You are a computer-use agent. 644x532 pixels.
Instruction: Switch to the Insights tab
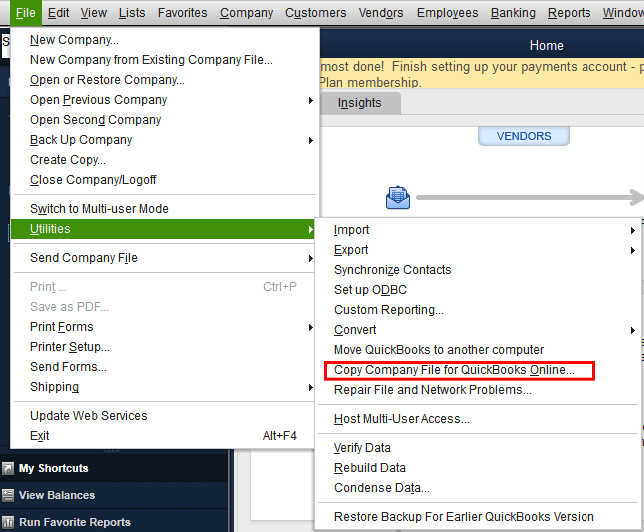360,103
